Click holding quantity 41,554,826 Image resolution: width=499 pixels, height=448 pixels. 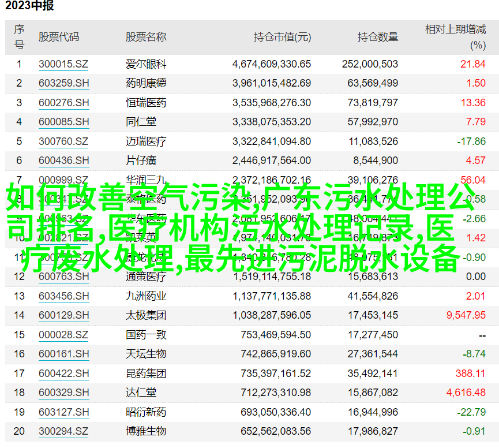[373, 296]
